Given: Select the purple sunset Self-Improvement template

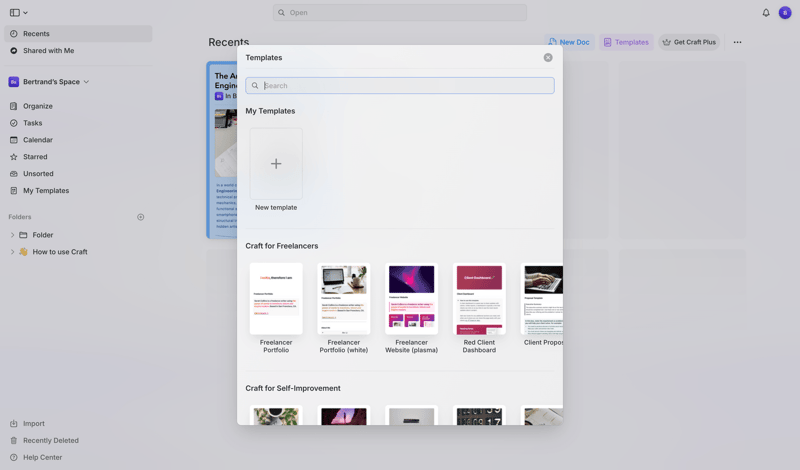Looking at the screenshot, I should [x=344, y=415].
